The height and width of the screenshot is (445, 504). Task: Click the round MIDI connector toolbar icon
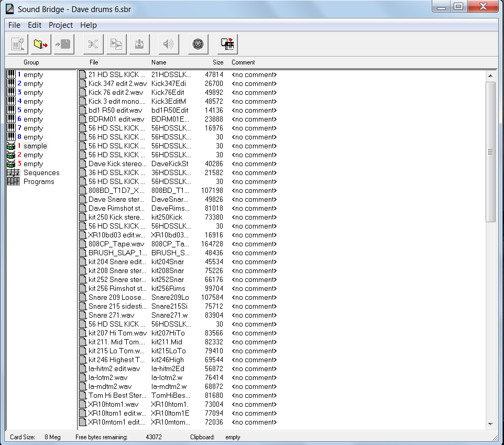click(198, 45)
